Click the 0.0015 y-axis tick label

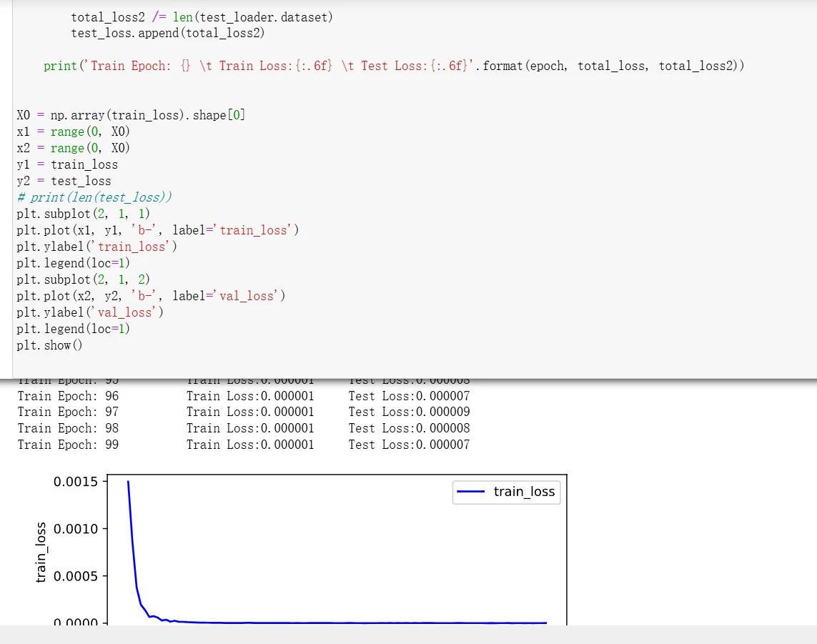tap(76, 482)
